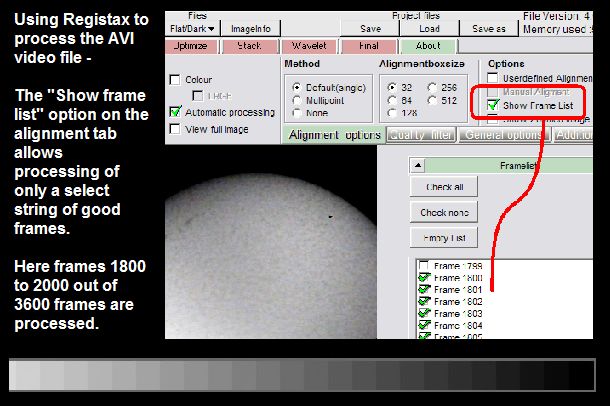Screen dimensions: 610x406
Task: Collapse the Framelist panel arrow
Action: 420,166
